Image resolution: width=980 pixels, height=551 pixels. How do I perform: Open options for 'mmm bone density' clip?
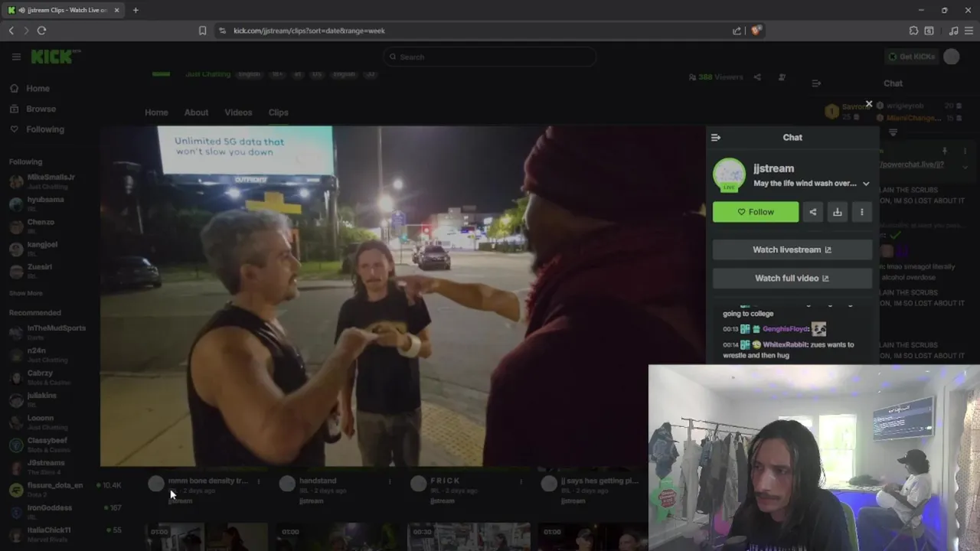pyautogui.click(x=259, y=481)
